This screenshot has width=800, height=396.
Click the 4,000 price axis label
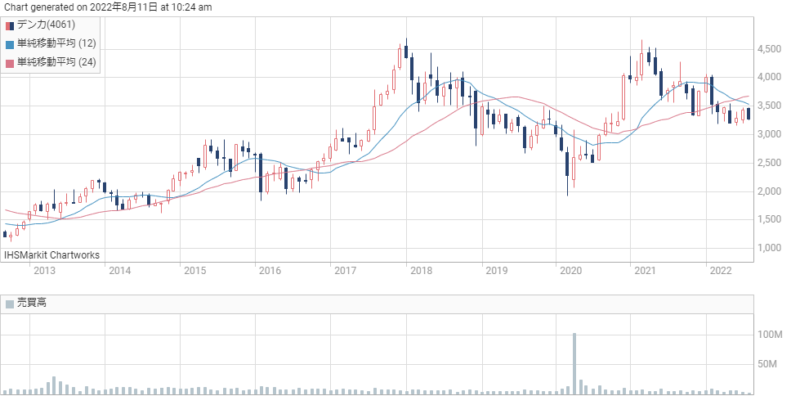point(770,78)
